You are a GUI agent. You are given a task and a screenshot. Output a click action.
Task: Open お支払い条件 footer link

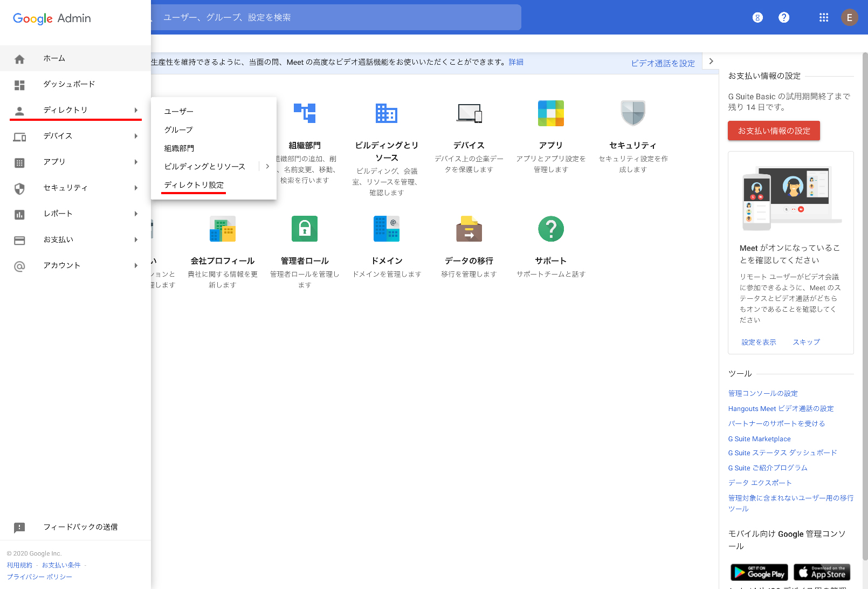click(x=61, y=565)
